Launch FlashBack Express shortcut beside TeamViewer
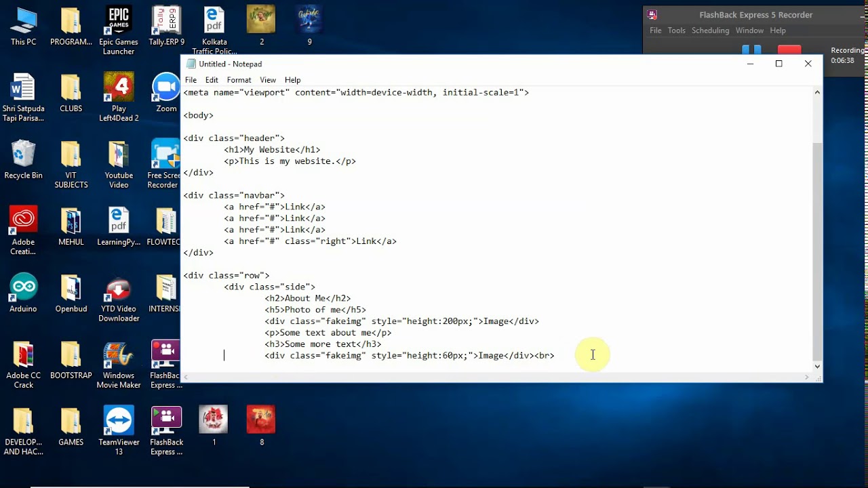The height and width of the screenshot is (488, 868). (166, 431)
